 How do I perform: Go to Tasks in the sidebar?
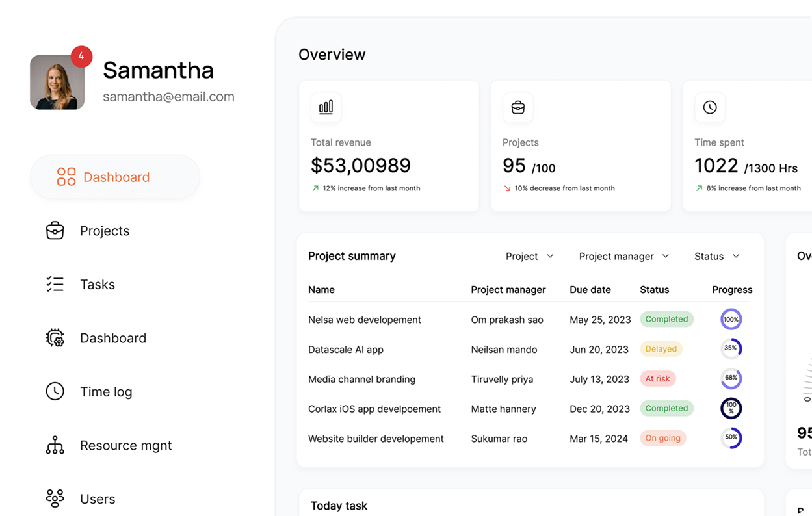click(x=98, y=284)
